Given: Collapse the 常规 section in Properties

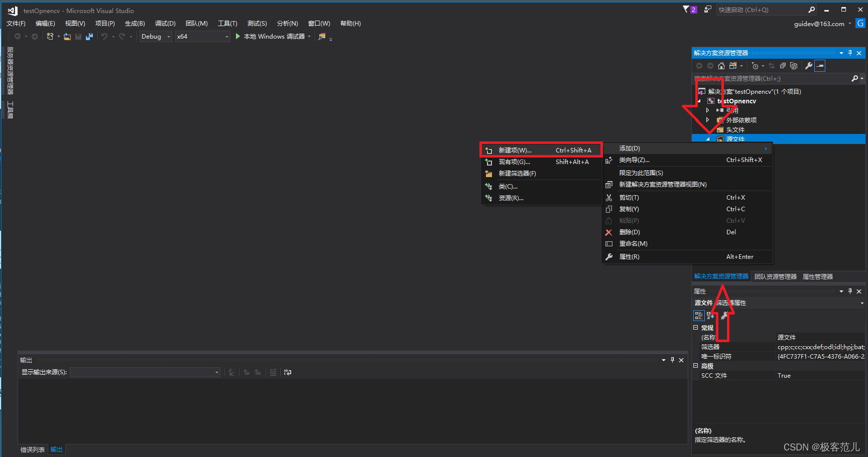Looking at the screenshot, I should coord(696,328).
